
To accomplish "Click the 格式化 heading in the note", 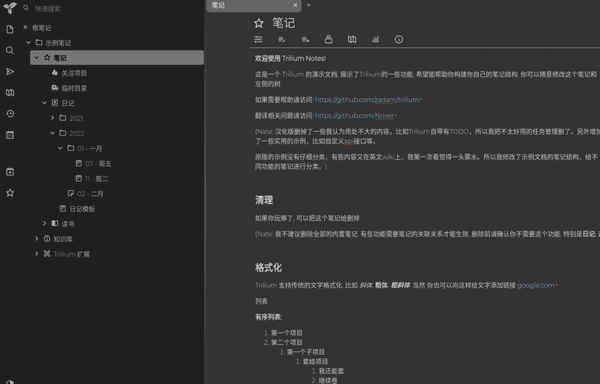I will [268, 267].
